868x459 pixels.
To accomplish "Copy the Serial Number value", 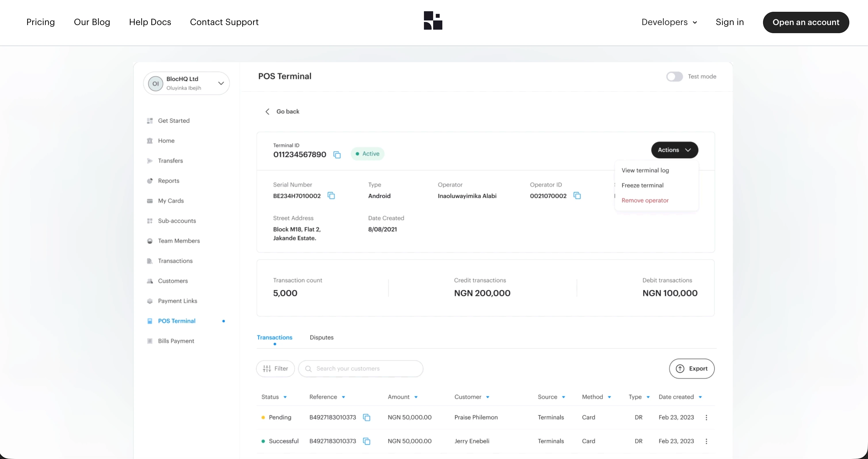I will tap(331, 196).
